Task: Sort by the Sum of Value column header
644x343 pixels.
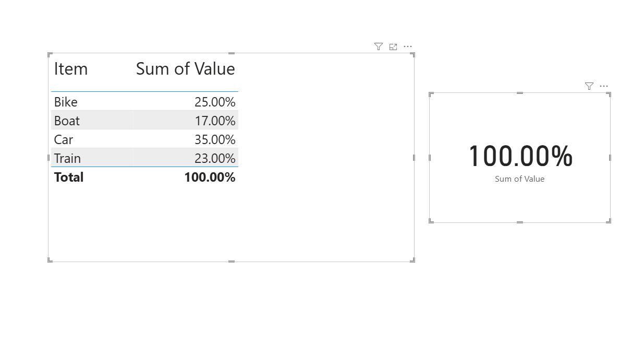Action: 185,69
